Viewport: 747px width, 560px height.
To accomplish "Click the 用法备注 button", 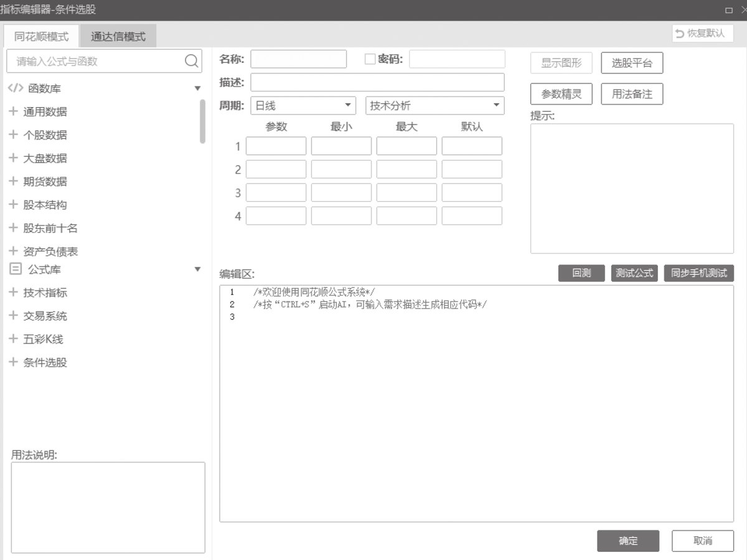I will (632, 94).
